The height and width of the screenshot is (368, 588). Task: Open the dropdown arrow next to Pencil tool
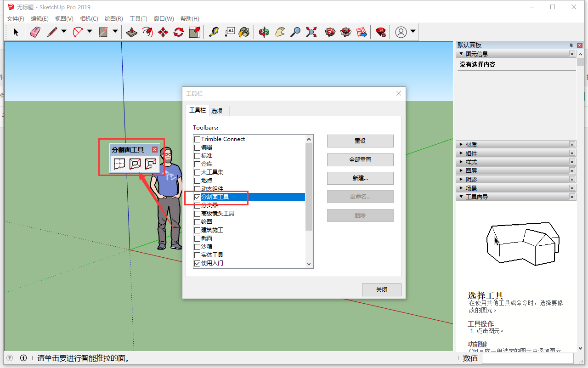pos(64,32)
